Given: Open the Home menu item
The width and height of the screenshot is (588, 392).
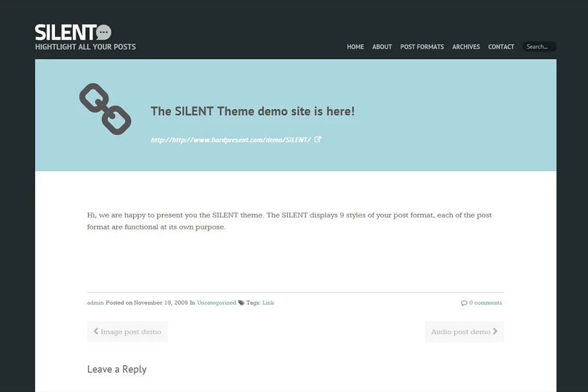Looking at the screenshot, I should click(x=355, y=47).
